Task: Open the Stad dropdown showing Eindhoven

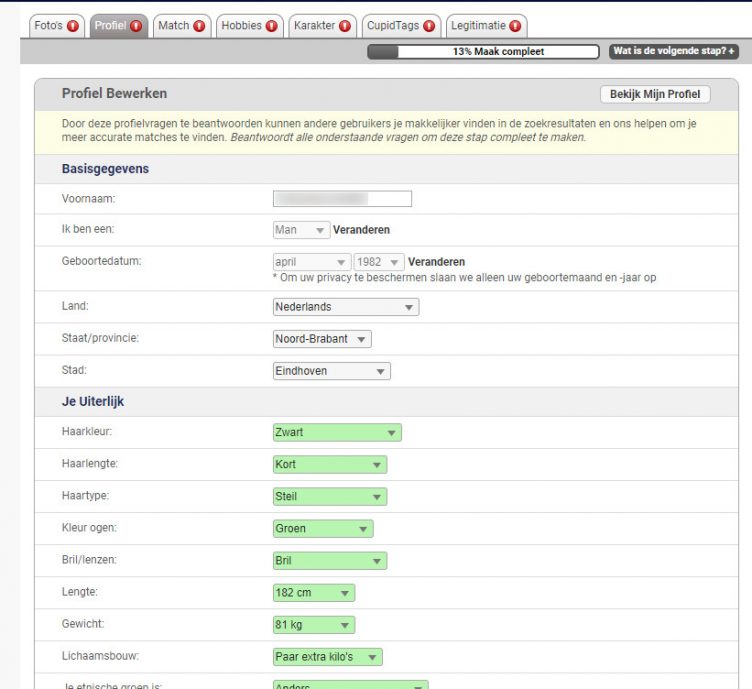Action: pyautogui.click(x=332, y=371)
